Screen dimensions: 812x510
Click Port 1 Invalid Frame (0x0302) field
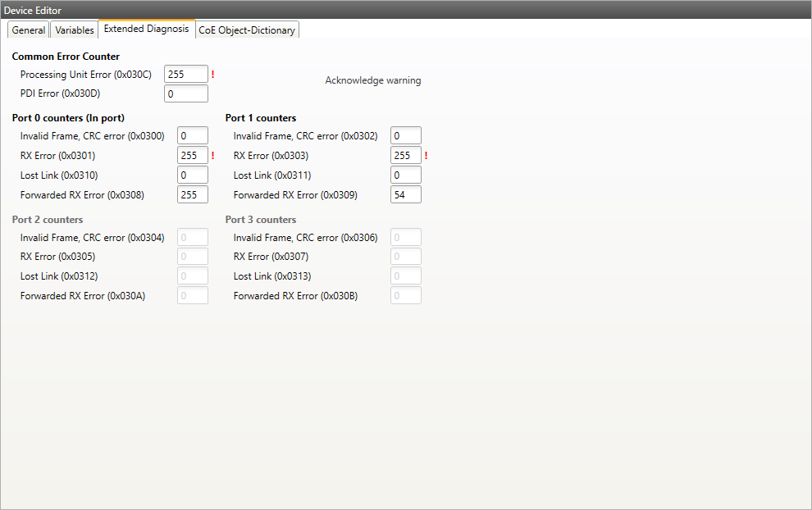coord(405,136)
